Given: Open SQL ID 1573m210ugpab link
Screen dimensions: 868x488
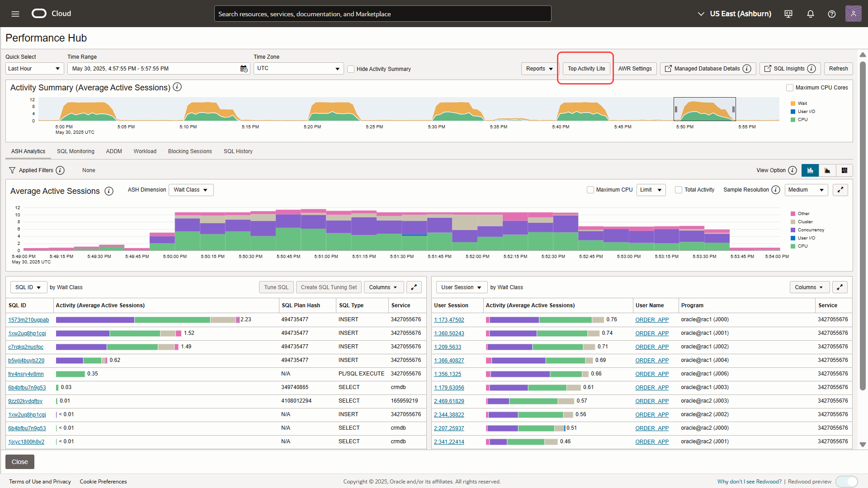Looking at the screenshot, I should [28, 320].
